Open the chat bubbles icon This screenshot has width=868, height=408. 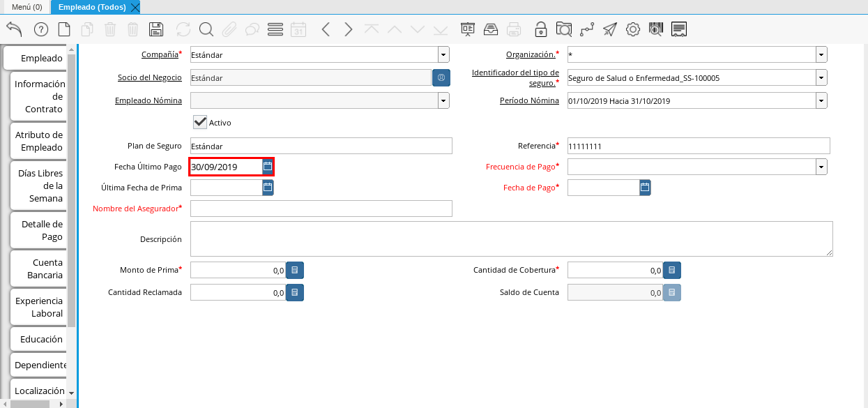pos(252,29)
